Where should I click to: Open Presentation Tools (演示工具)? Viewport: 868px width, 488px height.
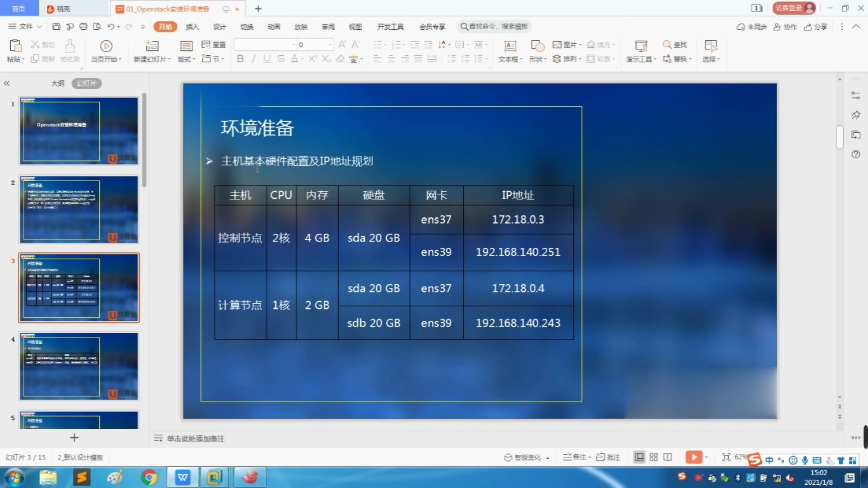pos(641,51)
